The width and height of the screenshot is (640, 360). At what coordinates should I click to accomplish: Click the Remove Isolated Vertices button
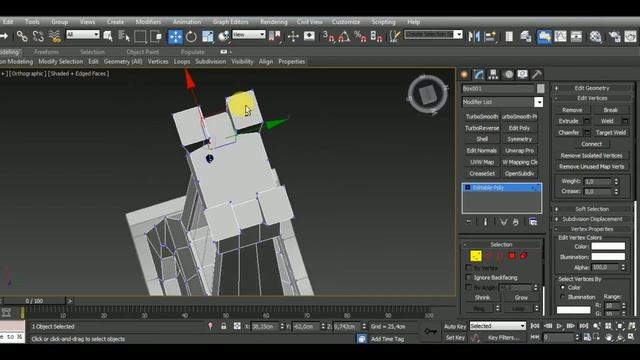(591, 156)
